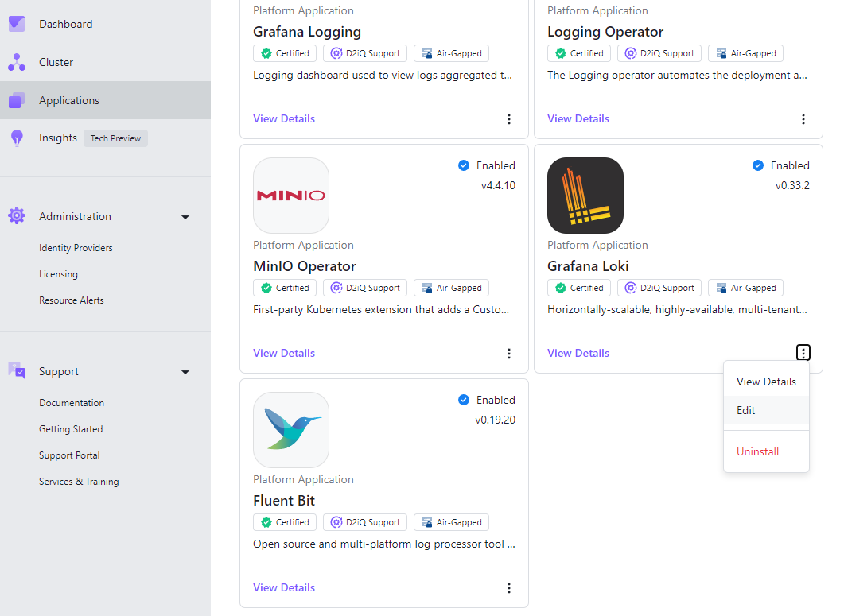
Task: Choose Edit from Grafana Loki menu
Action: tap(767, 410)
